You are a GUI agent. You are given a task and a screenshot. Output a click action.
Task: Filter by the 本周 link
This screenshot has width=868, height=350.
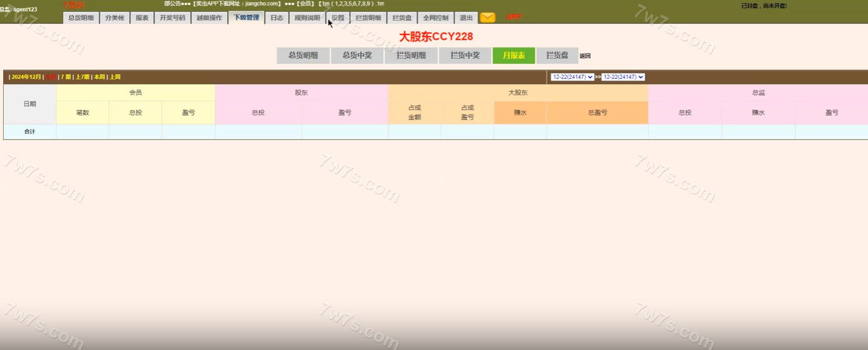tap(100, 77)
